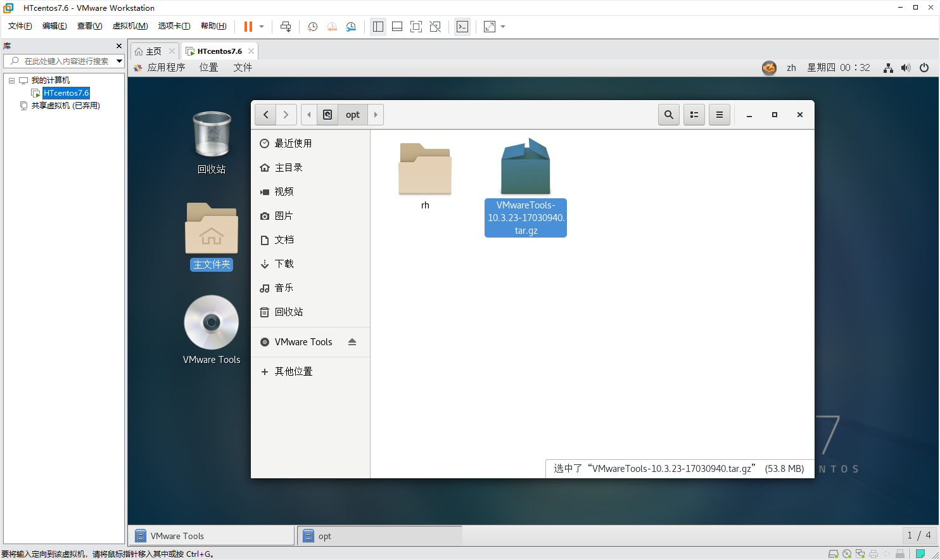Open the 文件 menu in the GNOME panel
This screenshot has width=940, height=560.
coord(243,68)
